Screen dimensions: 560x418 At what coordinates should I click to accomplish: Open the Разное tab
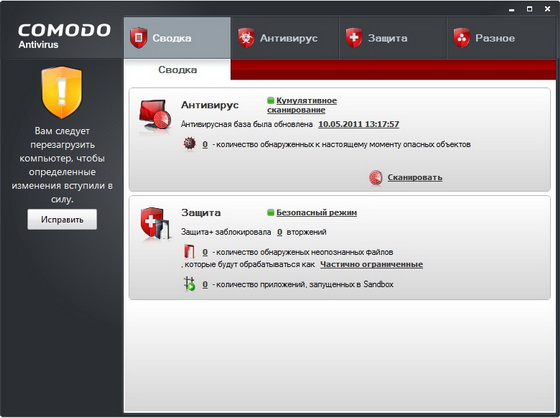(501, 38)
